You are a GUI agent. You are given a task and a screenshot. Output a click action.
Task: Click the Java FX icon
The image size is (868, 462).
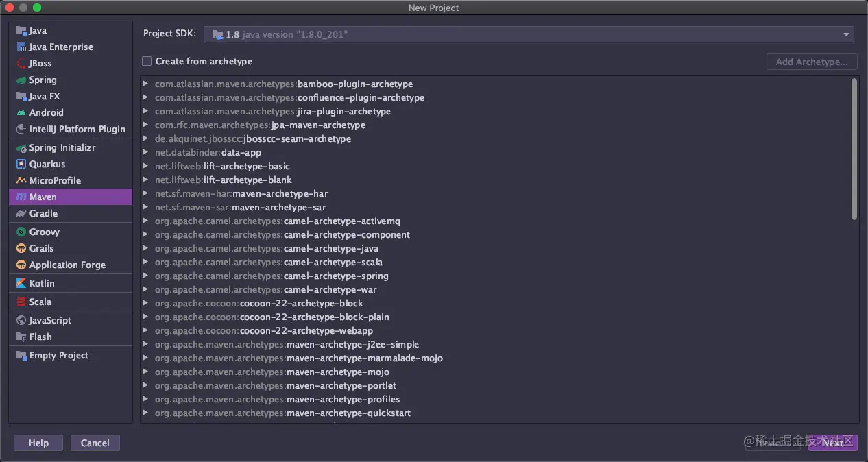[21, 97]
